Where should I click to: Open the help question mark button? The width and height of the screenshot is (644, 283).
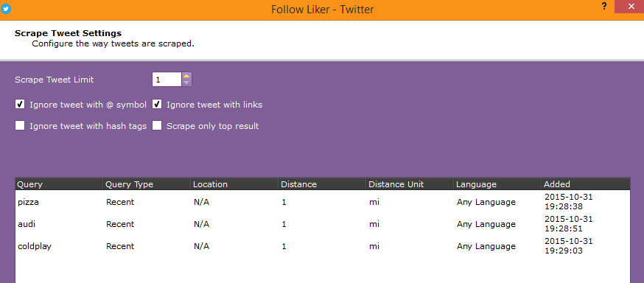pyautogui.click(x=604, y=7)
